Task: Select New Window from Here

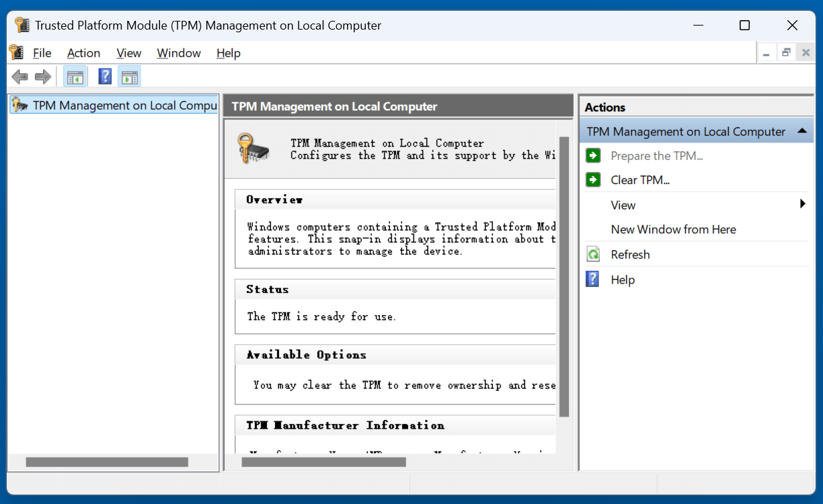Action: pyautogui.click(x=673, y=230)
